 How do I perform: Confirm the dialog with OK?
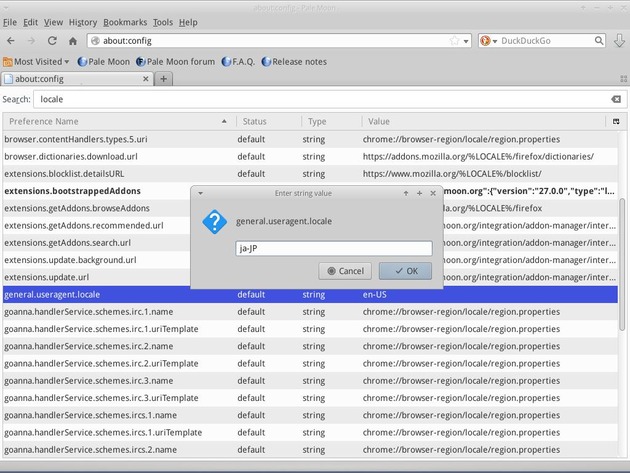[405, 271]
